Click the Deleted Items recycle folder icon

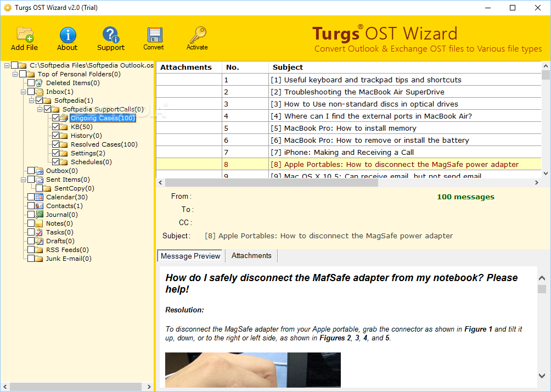pyautogui.click(x=39, y=83)
